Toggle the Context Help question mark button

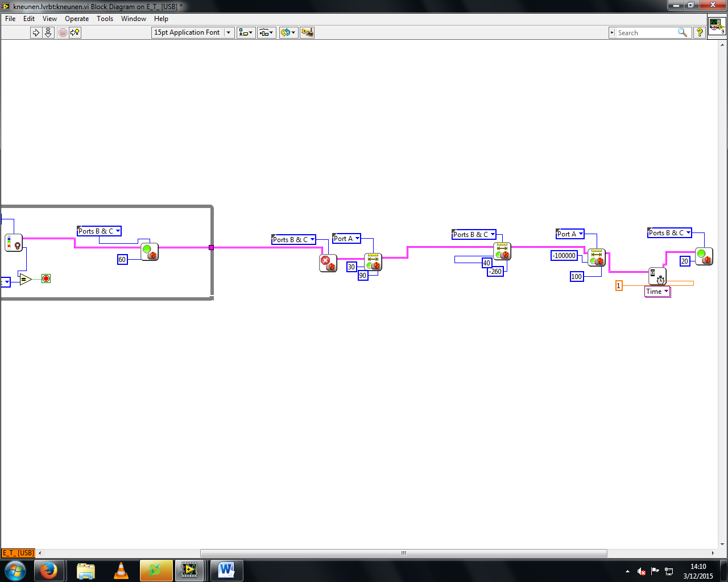point(700,32)
